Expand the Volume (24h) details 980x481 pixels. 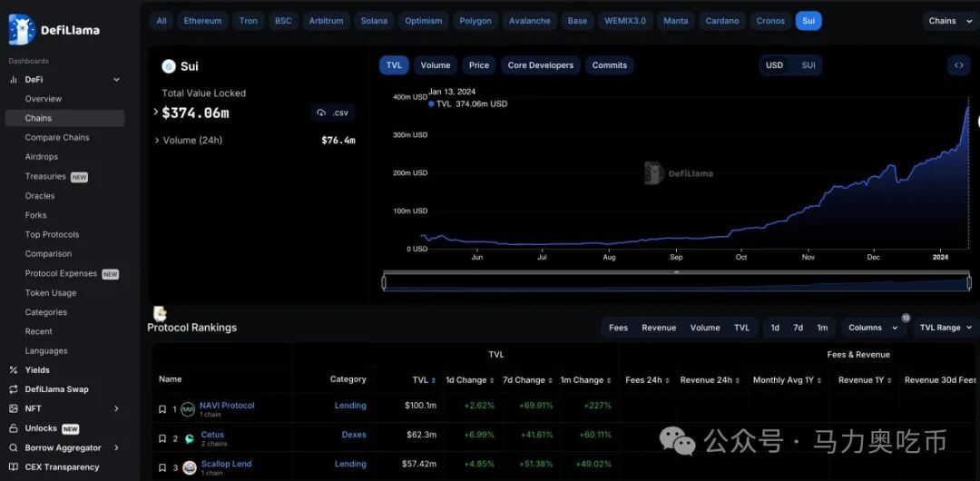[157, 140]
